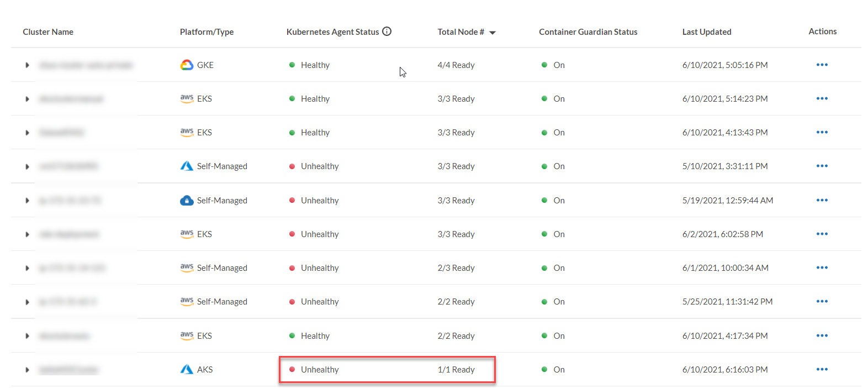Click the ellipsis for row updated 6/2/2021
The width and height of the screenshot is (868, 388).
(822, 234)
